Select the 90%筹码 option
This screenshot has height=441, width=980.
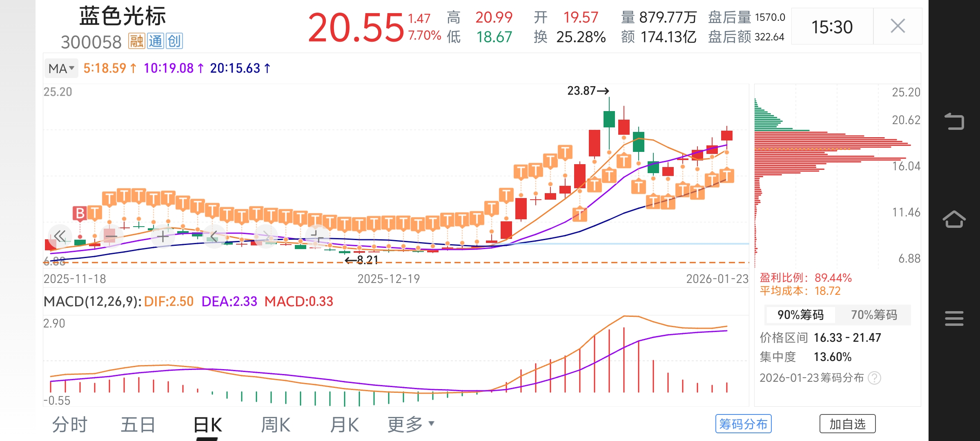click(x=800, y=315)
